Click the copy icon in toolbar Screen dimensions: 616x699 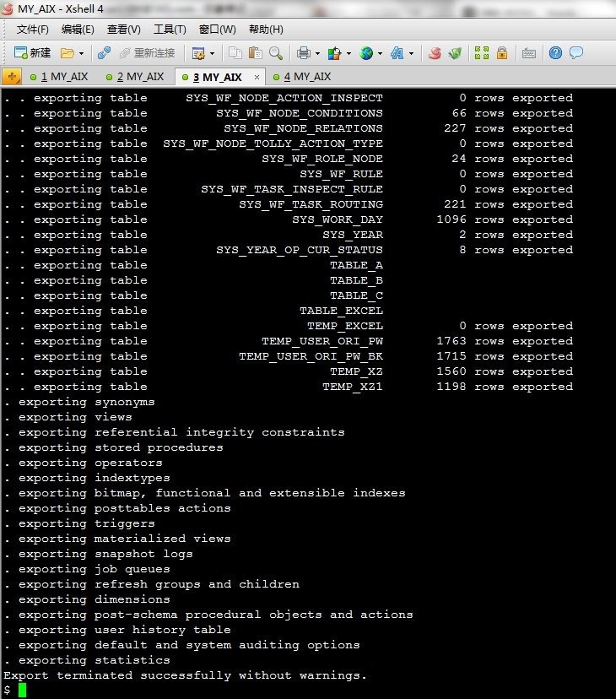pyautogui.click(x=235, y=52)
